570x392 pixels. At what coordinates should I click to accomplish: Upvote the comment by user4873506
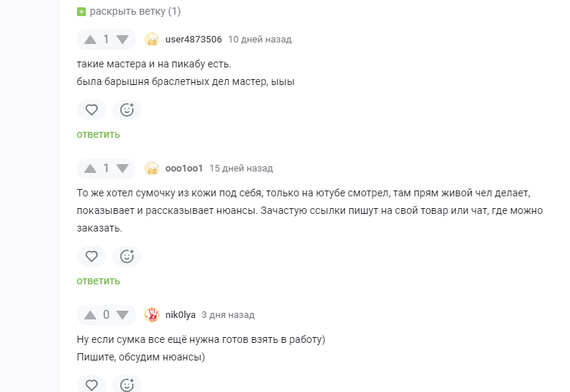click(x=90, y=40)
